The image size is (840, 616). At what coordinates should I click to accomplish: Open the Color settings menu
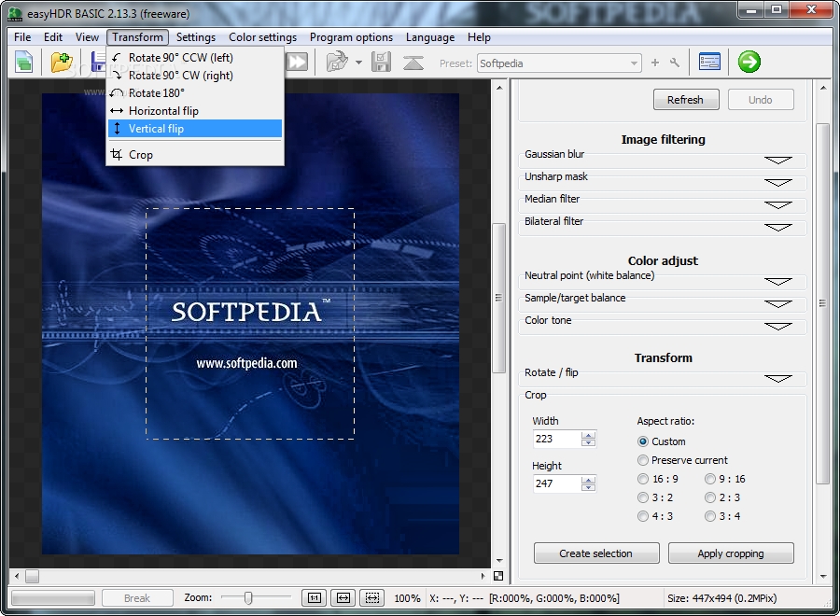262,37
